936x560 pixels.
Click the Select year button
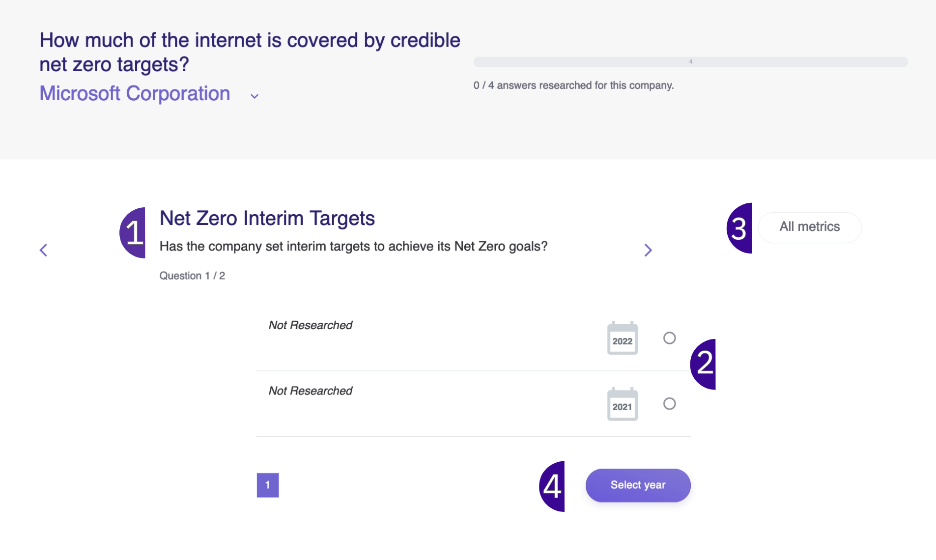638,485
